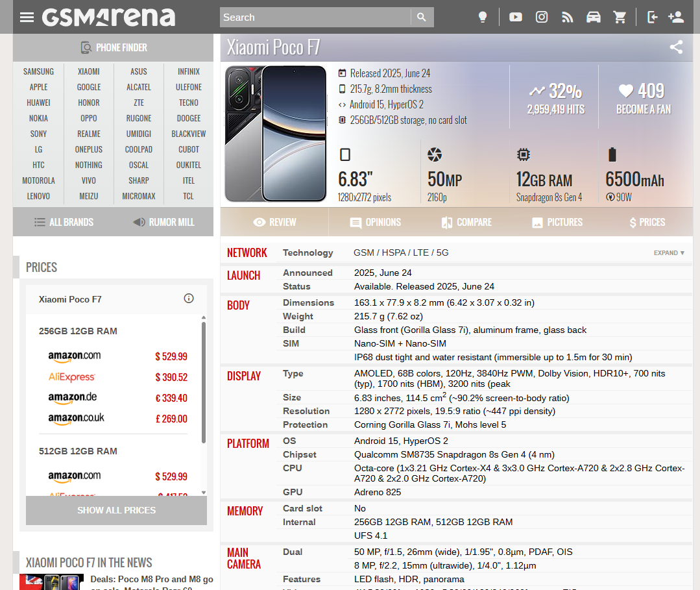The width and height of the screenshot is (700, 590).
Task: Open the RSS feed icon
Action: click(x=567, y=17)
